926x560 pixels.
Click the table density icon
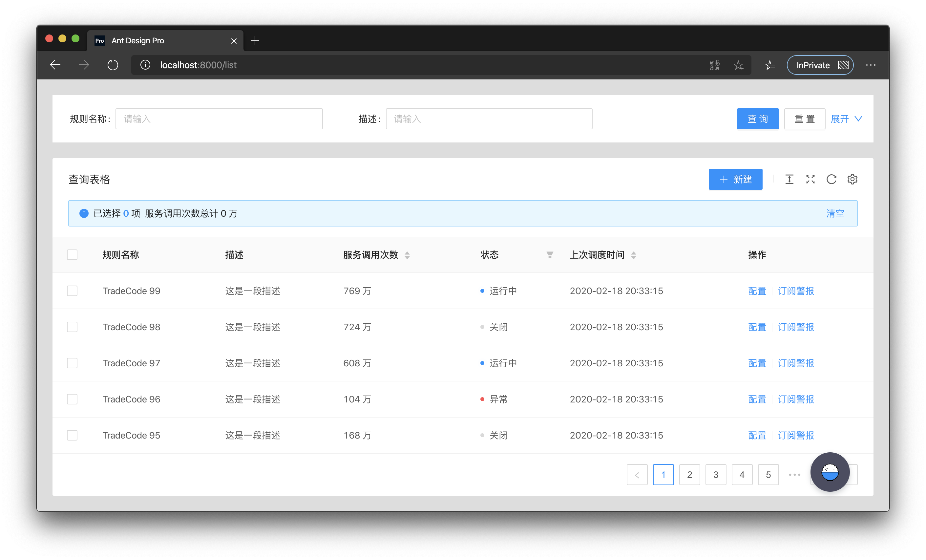[x=789, y=179]
